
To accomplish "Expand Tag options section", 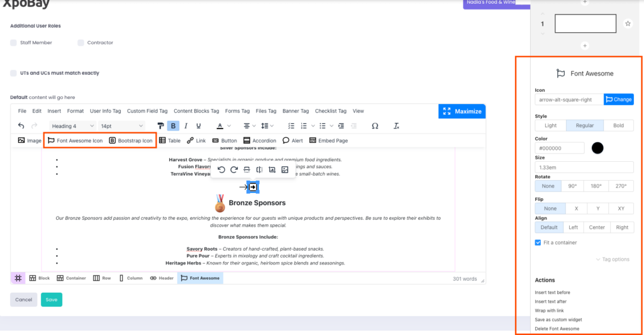I will tap(612, 259).
